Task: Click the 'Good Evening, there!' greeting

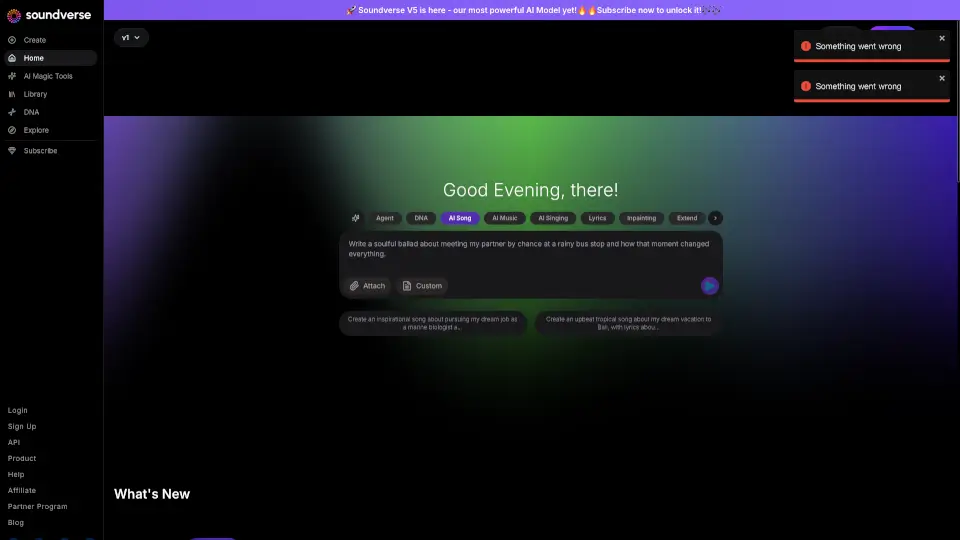Action: 530,190
